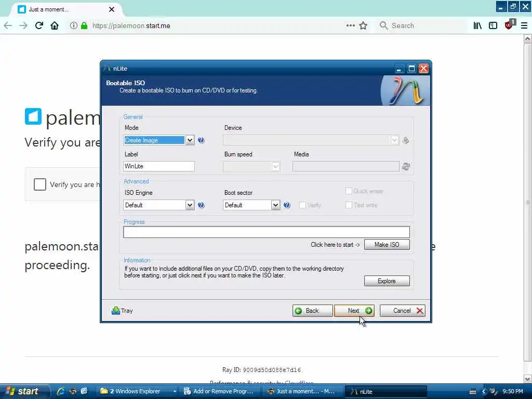Click the 9:50 PM taskbar clock

(x=513, y=391)
